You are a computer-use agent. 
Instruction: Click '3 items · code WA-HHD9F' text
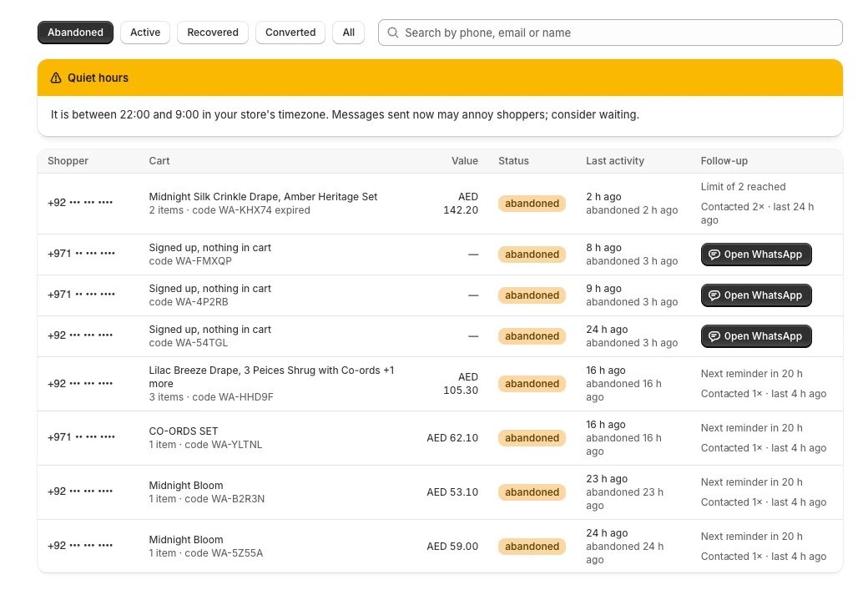click(211, 397)
